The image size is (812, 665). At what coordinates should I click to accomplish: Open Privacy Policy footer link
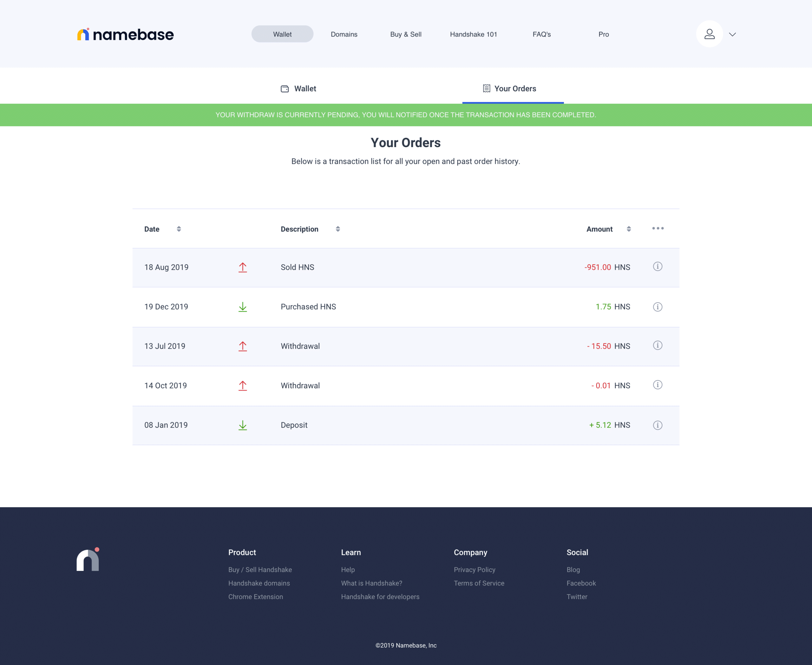(x=474, y=570)
